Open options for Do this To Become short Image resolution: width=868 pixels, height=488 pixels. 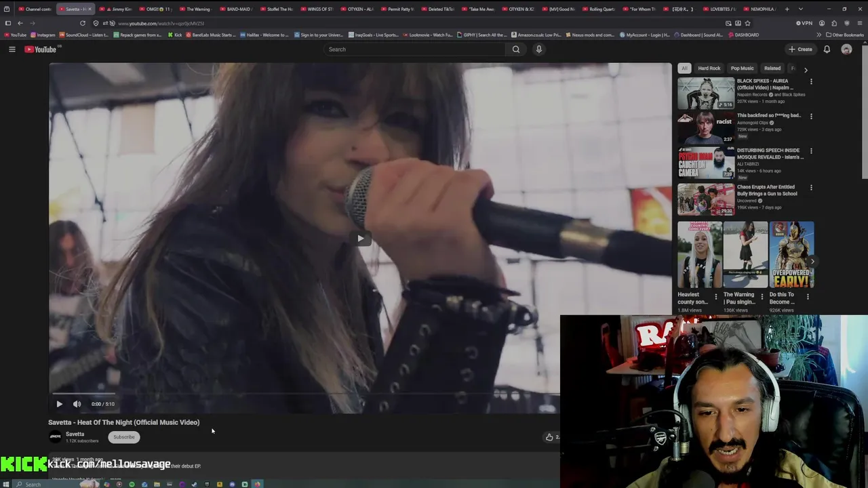[808, 297]
